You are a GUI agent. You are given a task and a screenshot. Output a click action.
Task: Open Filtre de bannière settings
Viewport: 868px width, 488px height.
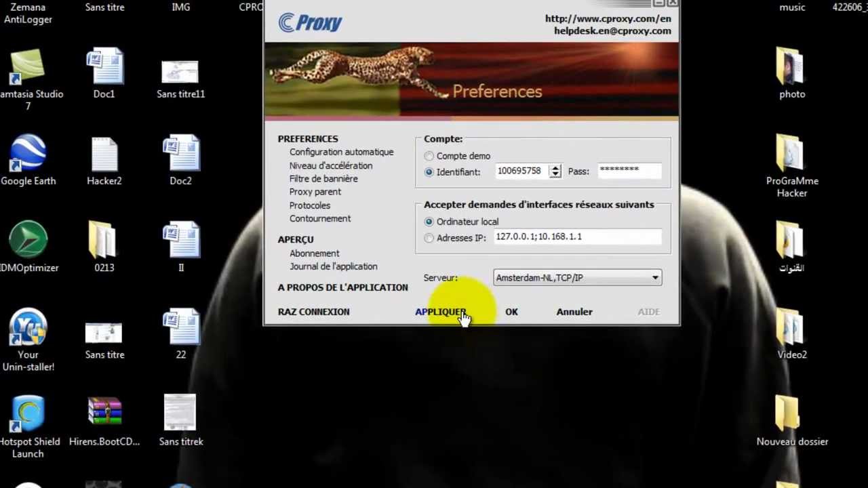[x=323, y=179]
